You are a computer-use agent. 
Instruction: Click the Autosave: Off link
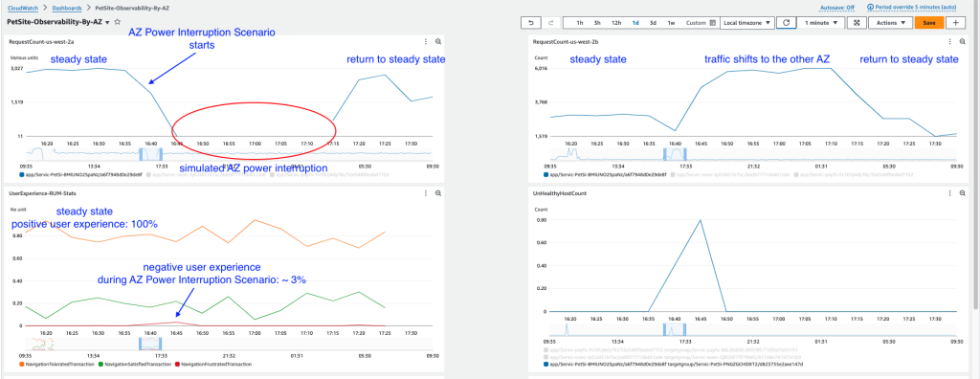coord(836,8)
